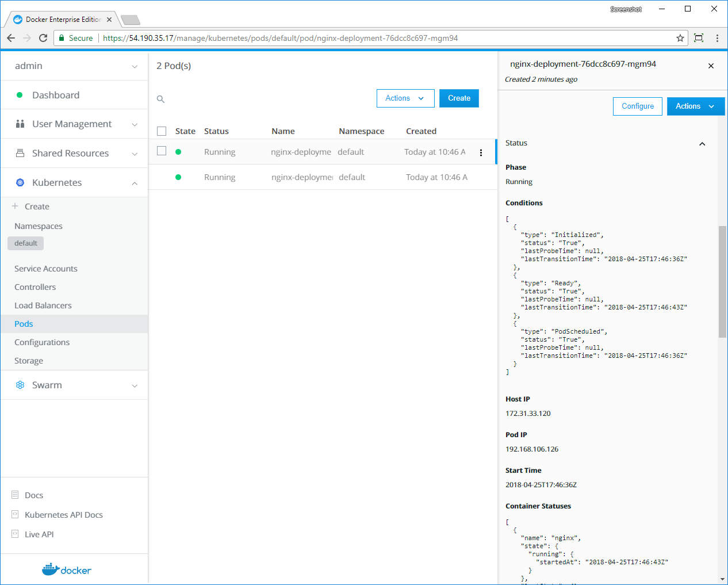728x585 pixels.
Task: Check the first nginx-deployment pod checkbox
Action: 162,151
